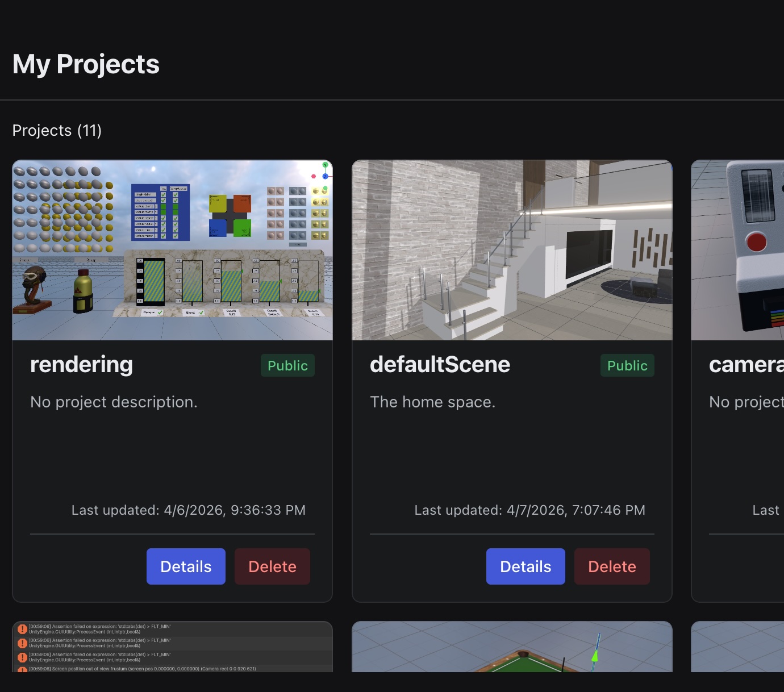Click the defaultScene project title
Screen dimensions: 784x692
click(440, 365)
